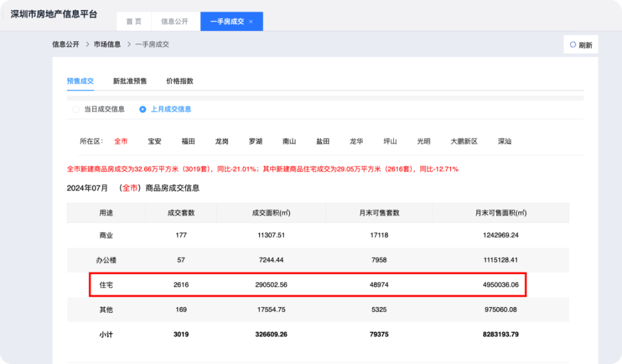Click the total 3019 in 小计 row
This screenshot has width=622, height=364.
click(181, 335)
